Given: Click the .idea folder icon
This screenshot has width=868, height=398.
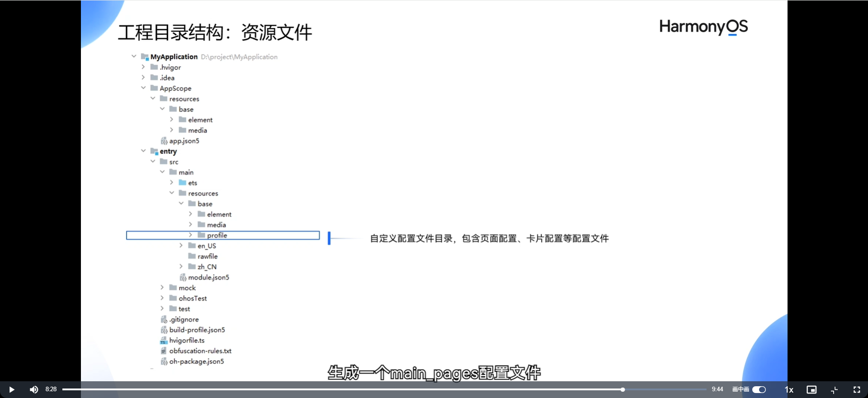Looking at the screenshot, I should (x=154, y=77).
